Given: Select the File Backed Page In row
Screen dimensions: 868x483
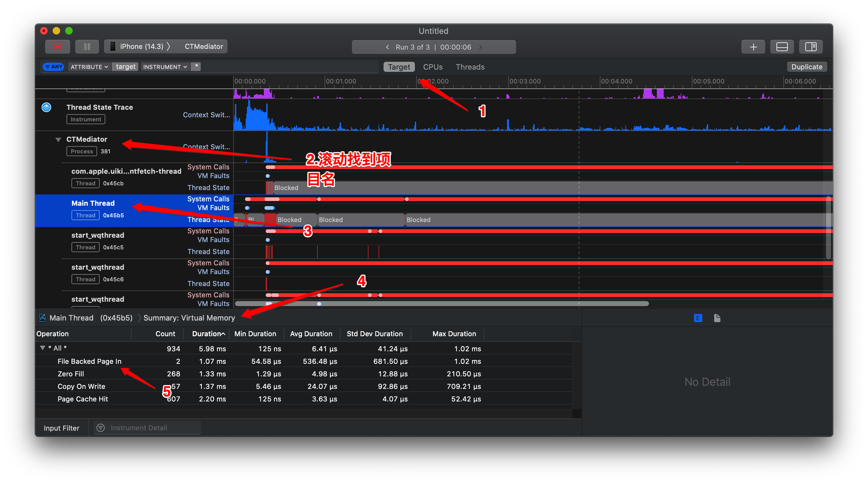Looking at the screenshot, I should pyautogui.click(x=303, y=361).
